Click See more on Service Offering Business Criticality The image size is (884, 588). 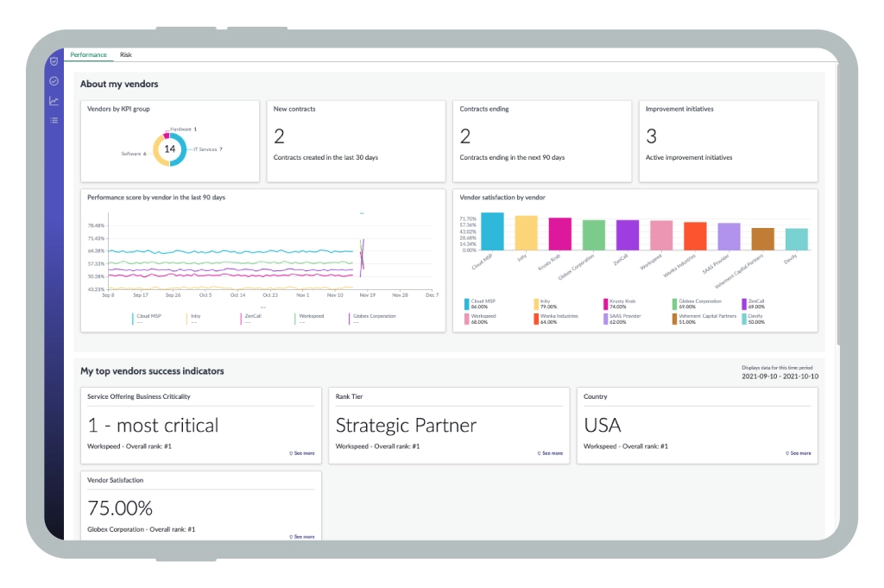coord(302,453)
